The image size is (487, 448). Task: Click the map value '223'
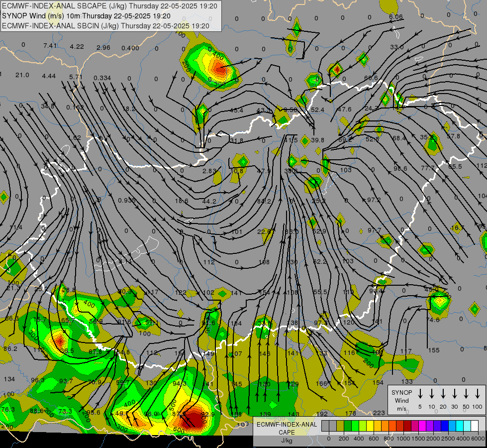[379, 413]
